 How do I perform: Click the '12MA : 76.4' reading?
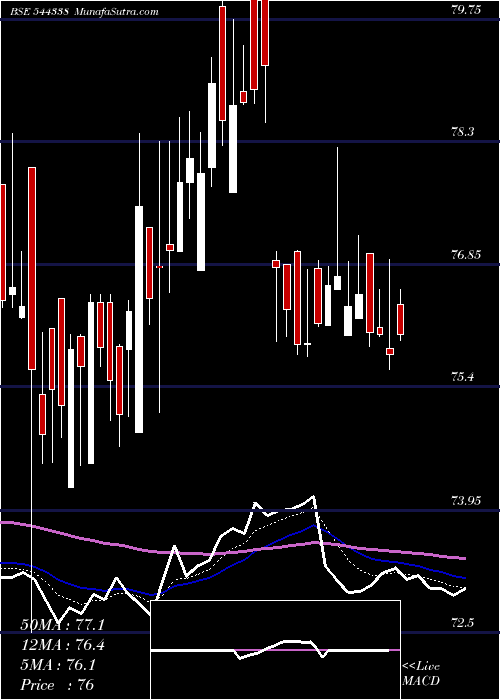pyautogui.click(x=62, y=645)
